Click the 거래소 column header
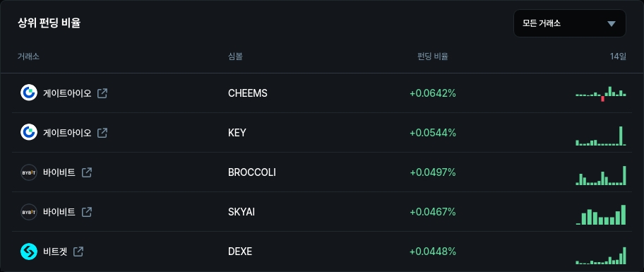The image size is (644, 272). (28, 57)
